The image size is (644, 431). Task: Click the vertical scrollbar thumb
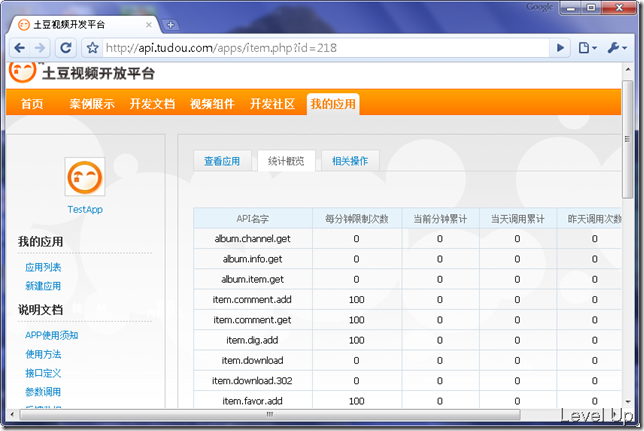[627, 139]
